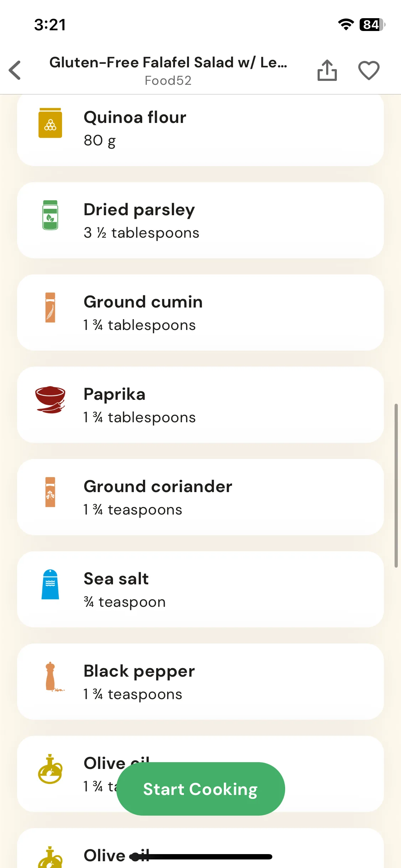Tap the olive oil bottle icon
The width and height of the screenshot is (401, 868).
click(x=50, y=769)
